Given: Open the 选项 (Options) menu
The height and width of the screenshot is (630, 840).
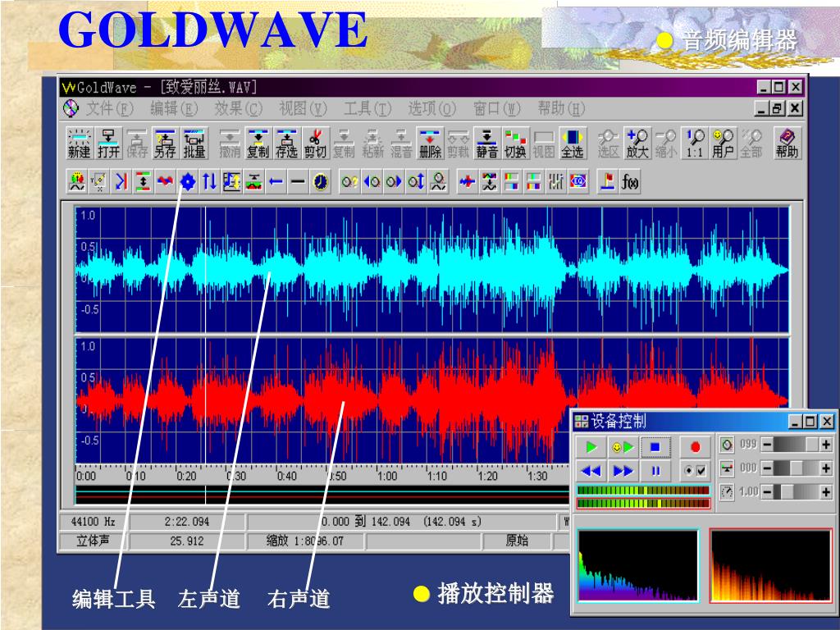Looking at the screenshot, I should click(x=431, y=109).
